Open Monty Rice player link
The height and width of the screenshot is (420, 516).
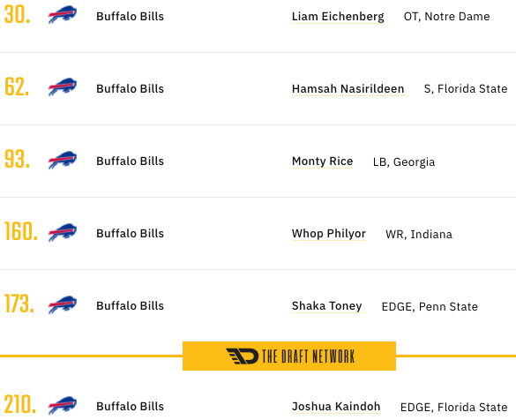[323, 161]
